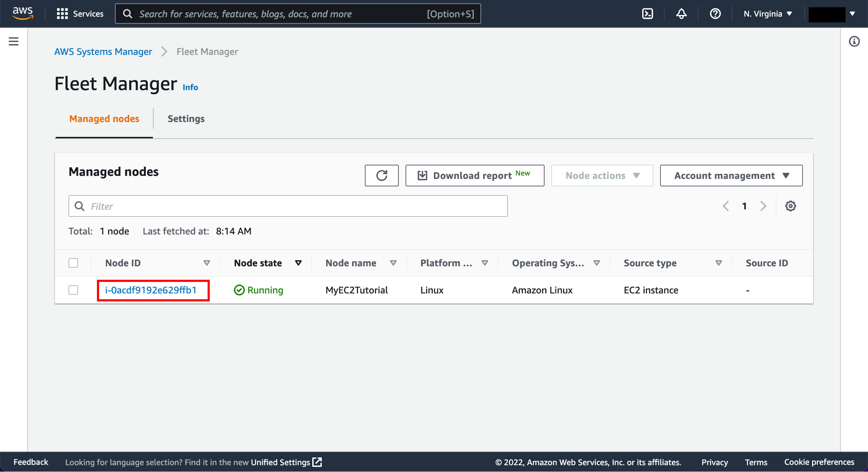Viewport: 868px width, 472px height.
Task: Click the Fleet Manager breadcrumb text
Action: click(207, 52)
